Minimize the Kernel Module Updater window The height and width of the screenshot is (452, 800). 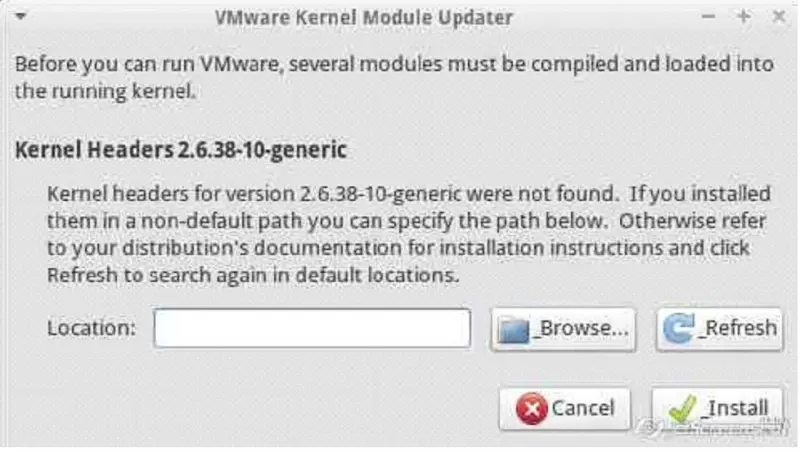[x=708, y=17]
